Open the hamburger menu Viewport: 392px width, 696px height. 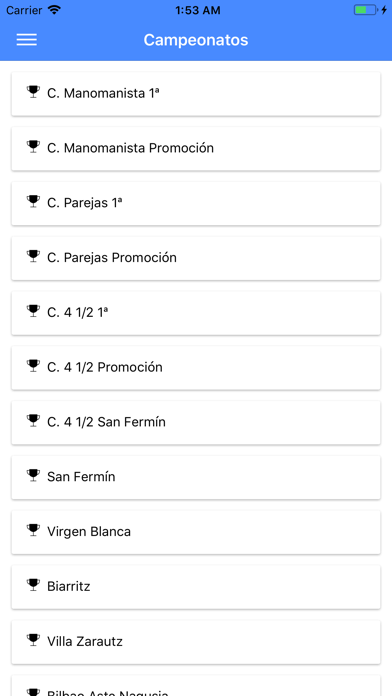[27, 40]
